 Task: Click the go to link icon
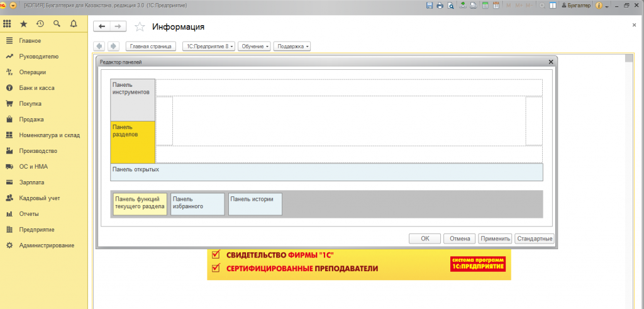473,6
